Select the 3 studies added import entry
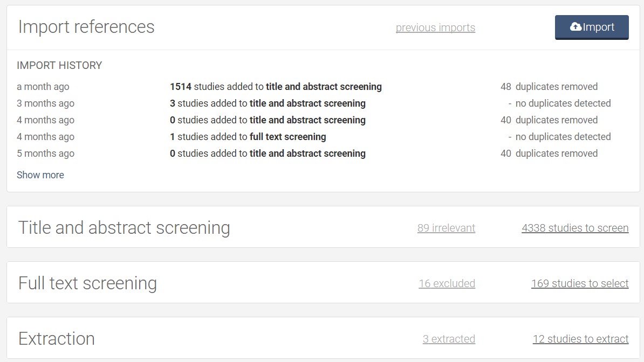This screenshot has height=362, width=644. click(268, 103)
